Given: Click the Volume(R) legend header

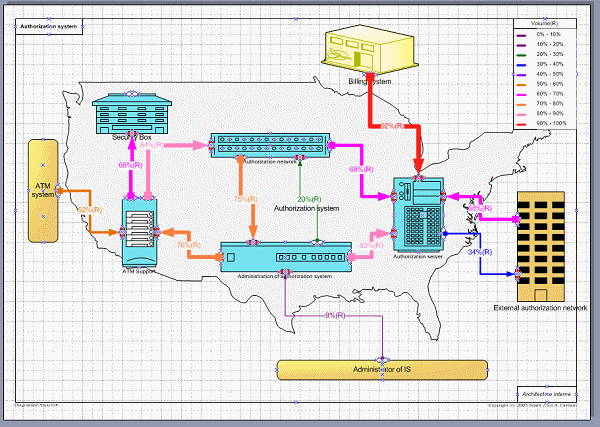Looking at the screenshot, I should pos(545,24).
